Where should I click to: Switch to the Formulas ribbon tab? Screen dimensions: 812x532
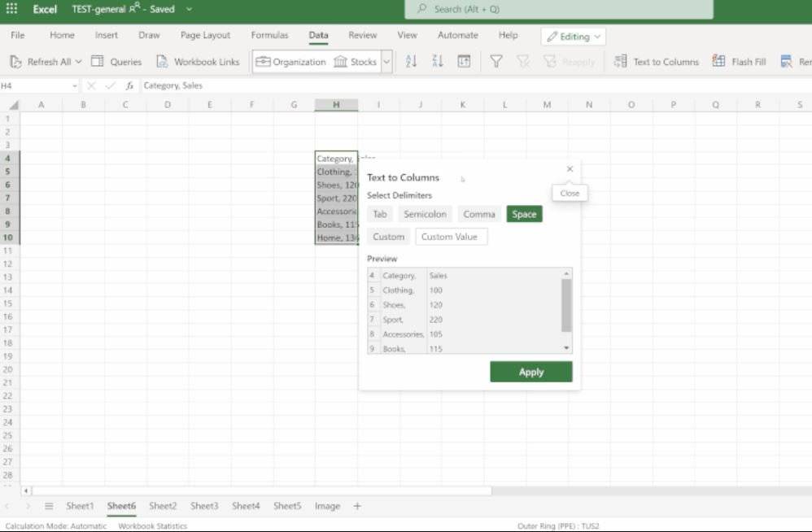click(x=269, y=36)
